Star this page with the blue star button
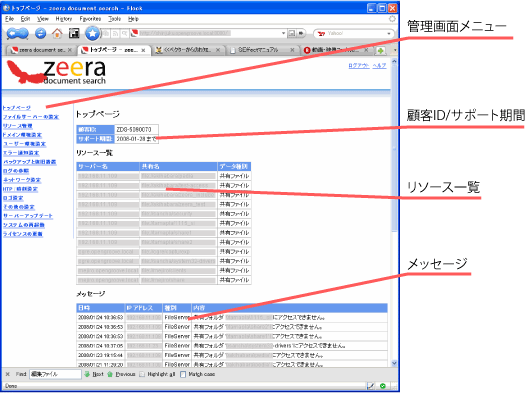Screen dimensions: 526x393 pos(92,33)
